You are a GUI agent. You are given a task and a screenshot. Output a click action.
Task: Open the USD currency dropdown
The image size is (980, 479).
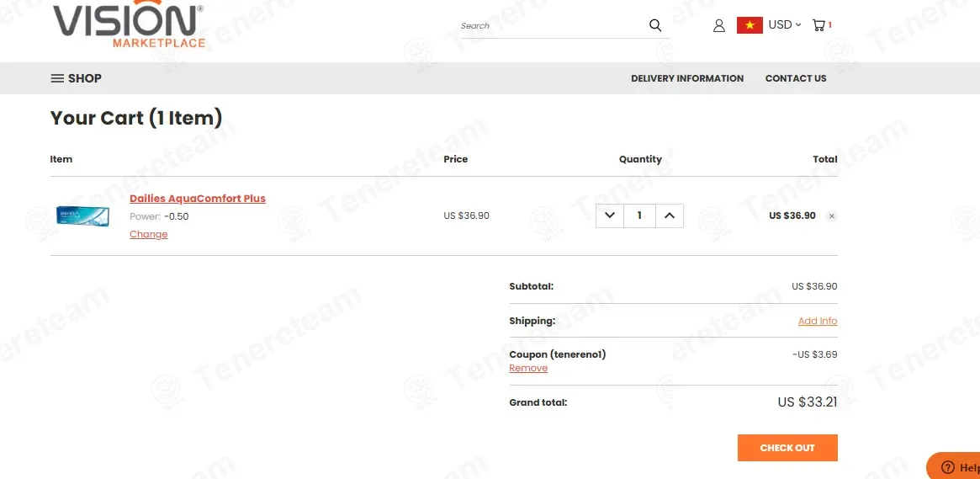pyautogui.click(x=784, y=25)
